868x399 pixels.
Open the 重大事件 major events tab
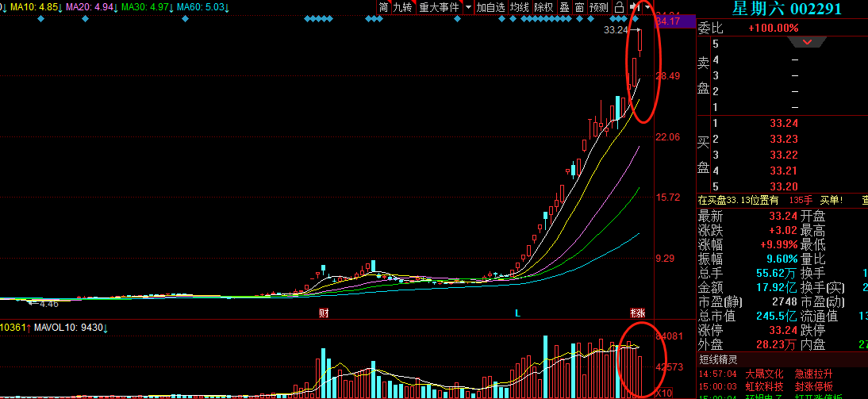point(439,7)
